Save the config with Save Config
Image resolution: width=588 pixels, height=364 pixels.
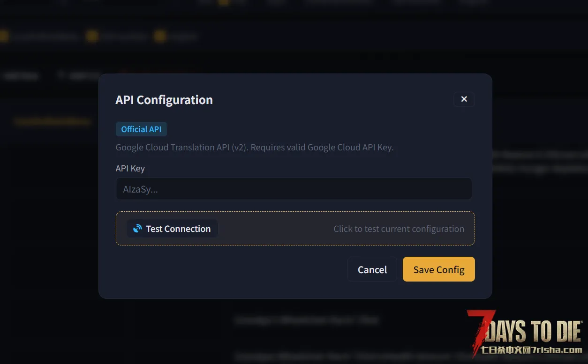(x=438, y=269)
